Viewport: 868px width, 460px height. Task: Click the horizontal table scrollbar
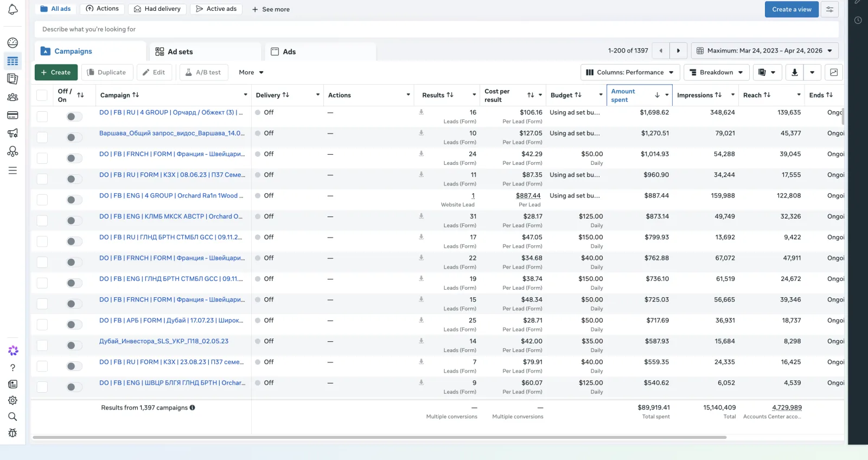[x=379, y=437]
